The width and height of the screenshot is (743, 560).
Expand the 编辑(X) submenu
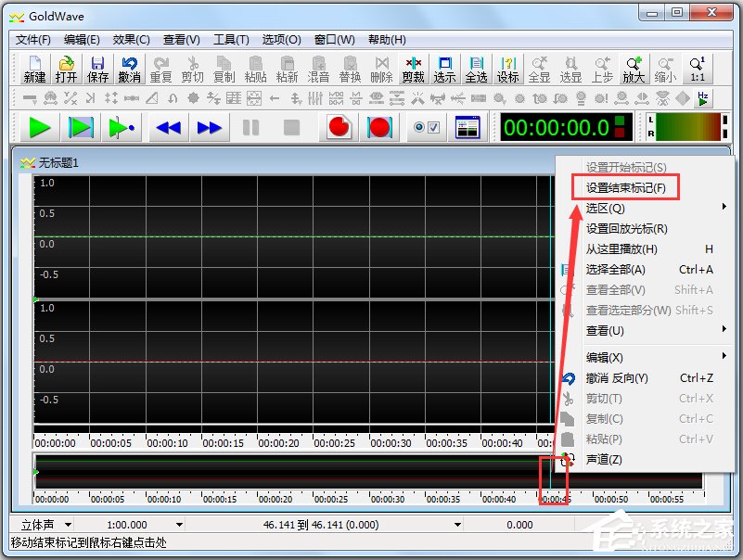647,358
